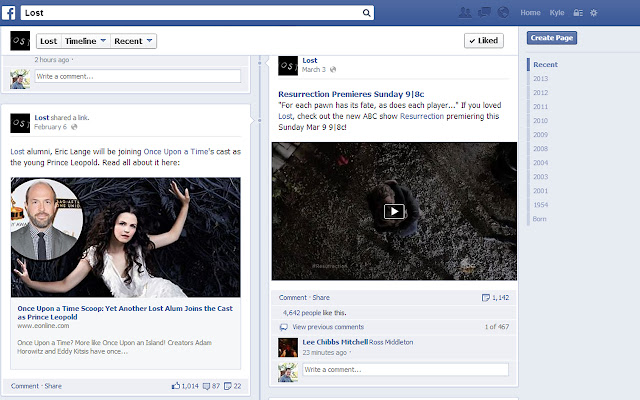The height and width of the screenshot is (400, 640).
Task: Click Comment on the Resurrection post
Action: pos(293,298)
